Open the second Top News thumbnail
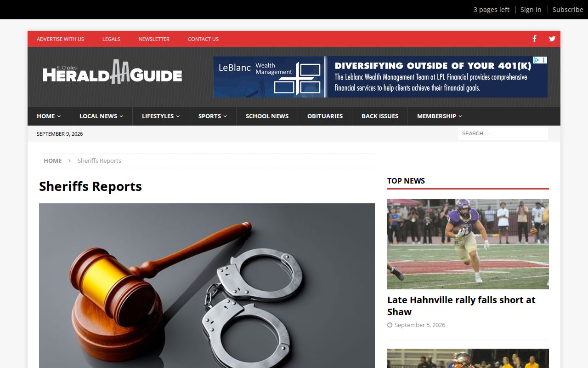This screenshot has height=368, width=588. point(468,358)
